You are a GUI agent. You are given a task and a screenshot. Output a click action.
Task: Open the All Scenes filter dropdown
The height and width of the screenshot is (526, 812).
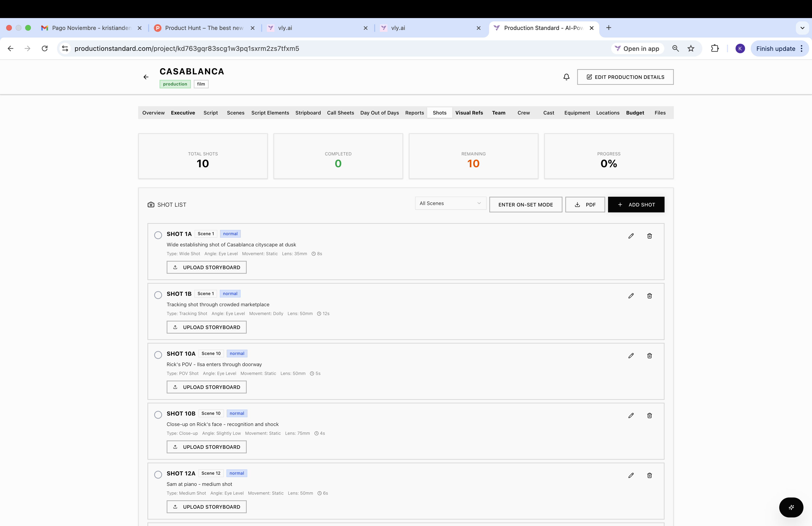(450, 203)
